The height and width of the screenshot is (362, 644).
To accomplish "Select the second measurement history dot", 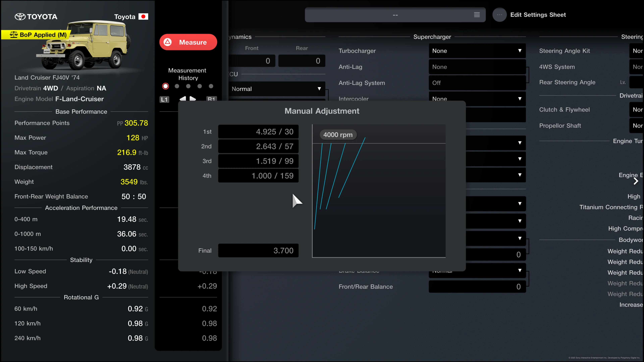I will point(177,86).
